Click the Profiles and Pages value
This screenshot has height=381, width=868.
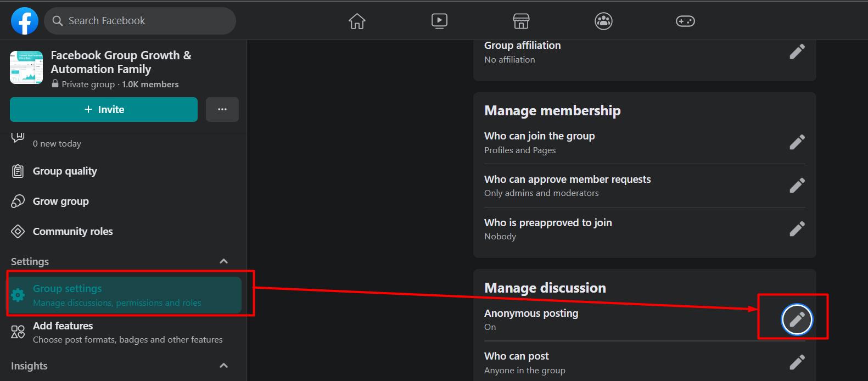point(520,150)
